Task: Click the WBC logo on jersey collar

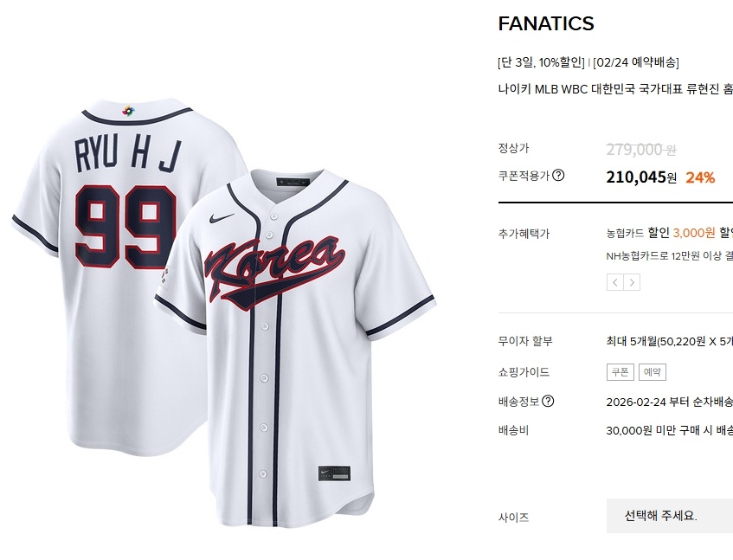Action: click(128, 112)
